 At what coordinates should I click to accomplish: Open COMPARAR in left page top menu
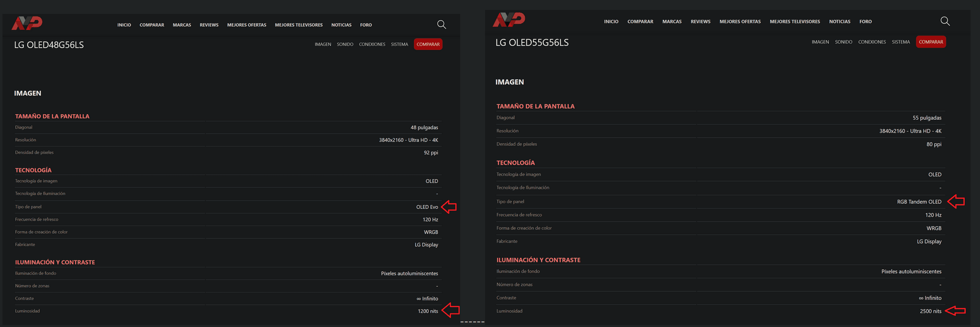coord(152,25)
